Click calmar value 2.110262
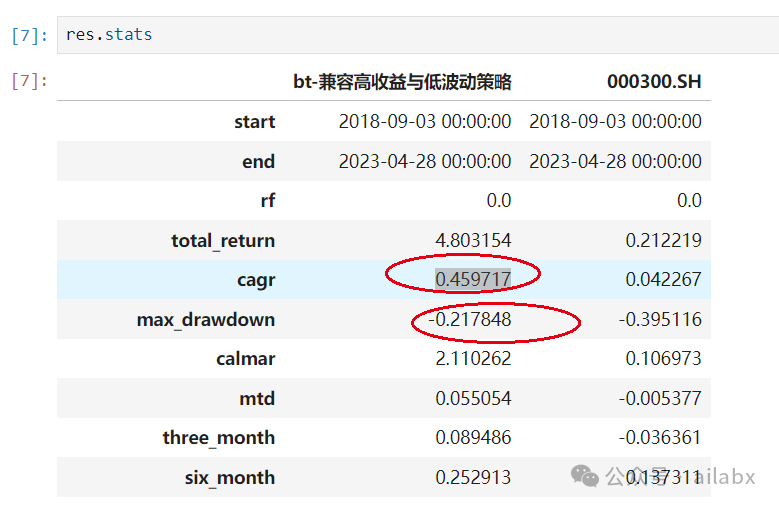Image resolution: width=779 pixels, height=507 pixels. (x=473, y=359)
